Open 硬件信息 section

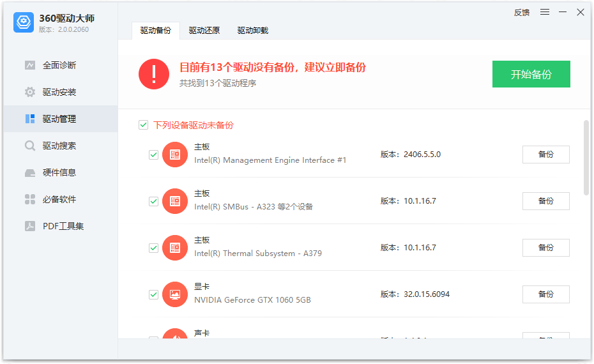pyautogui.click(x=61, y=172)
